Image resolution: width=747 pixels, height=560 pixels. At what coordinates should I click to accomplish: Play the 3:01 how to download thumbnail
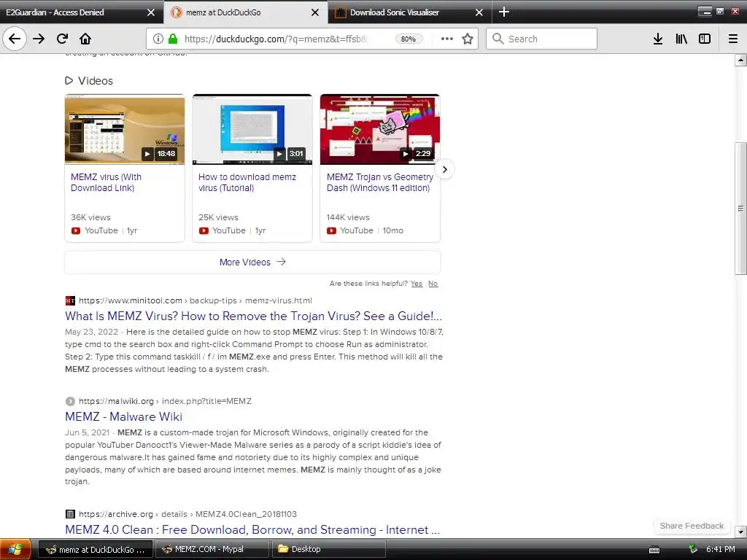click(x=252, y=130)
